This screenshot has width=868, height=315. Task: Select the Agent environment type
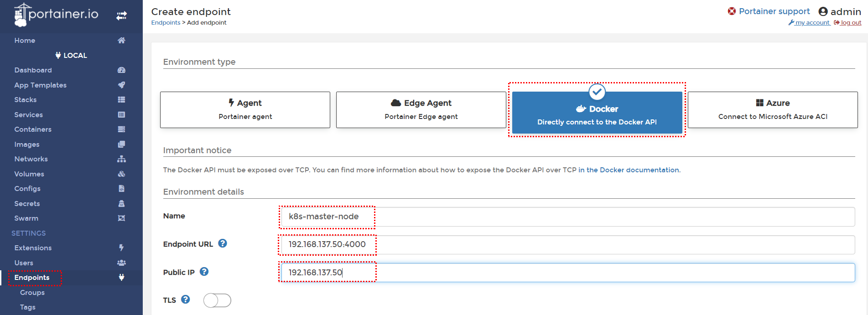pyautogui.click(x=245, y=110)
